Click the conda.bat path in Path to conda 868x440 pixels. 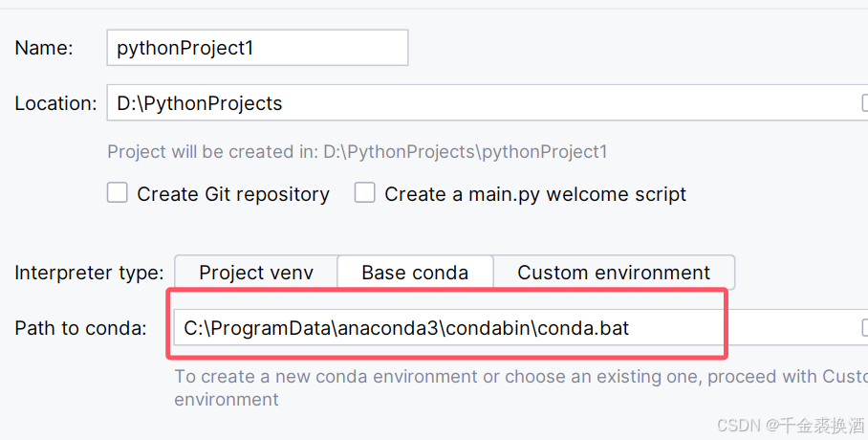[x=406, y=328]
